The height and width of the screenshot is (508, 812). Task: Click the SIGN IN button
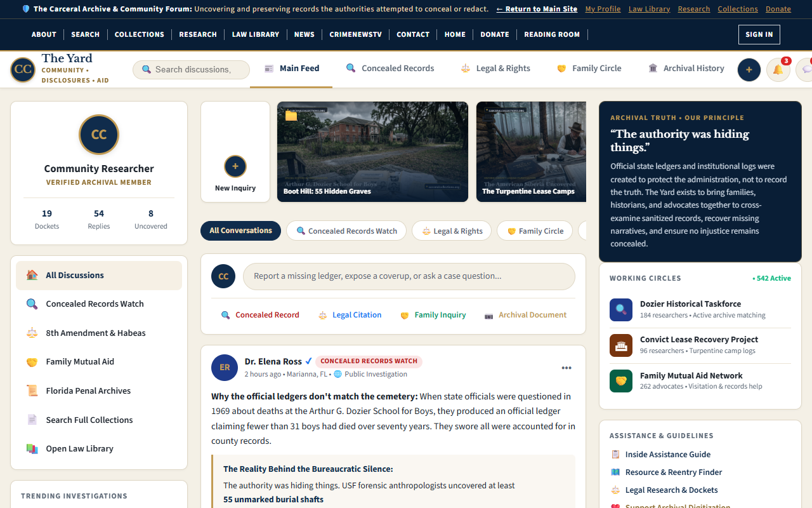click(759, 34)
